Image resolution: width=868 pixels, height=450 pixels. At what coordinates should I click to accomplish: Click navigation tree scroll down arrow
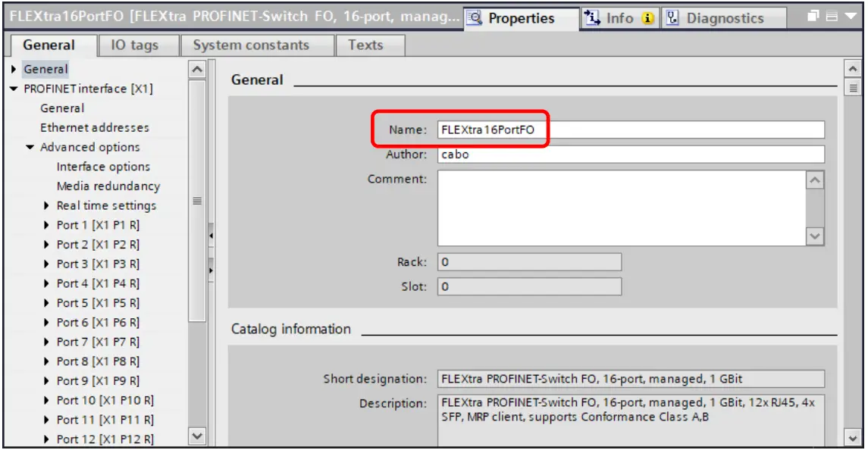click(x=197, y=436)
